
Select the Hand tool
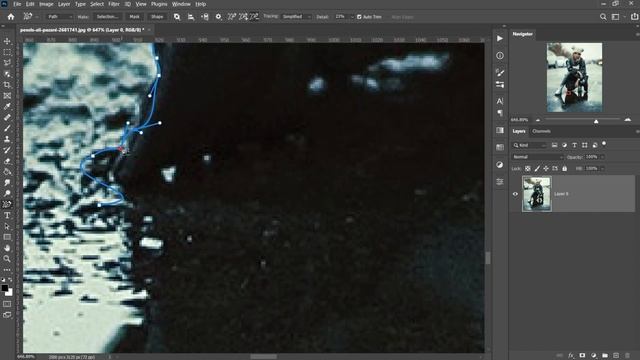(7, 248)
